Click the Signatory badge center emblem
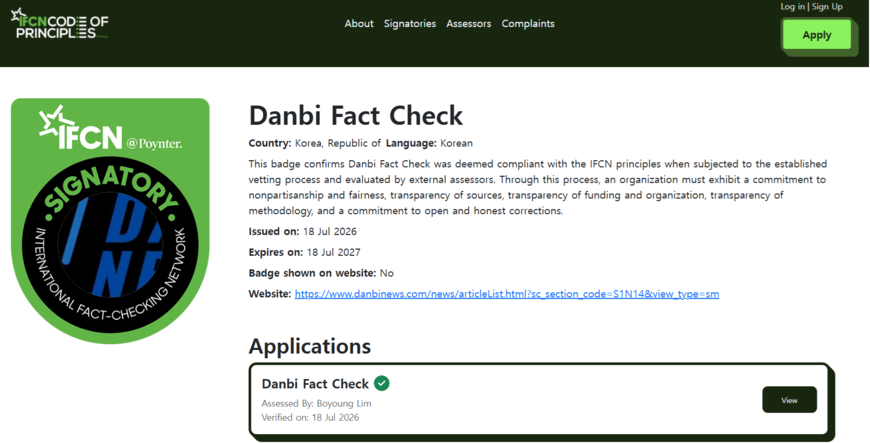This screenshot has width=870, height=443. pyautogui.click(x=110, y=245)
